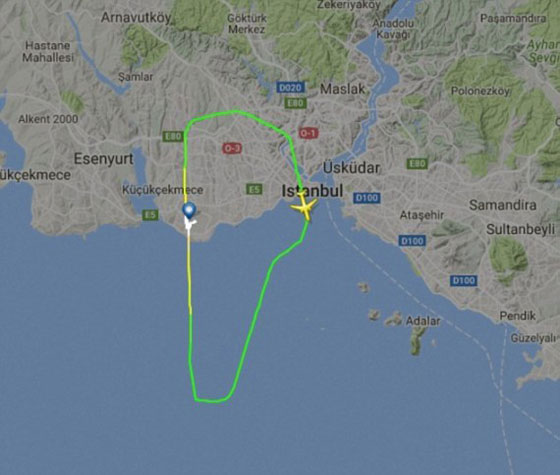This screenshot has height=475, width=560.
Task: Click the red O-3 highway shield
Action: tap(232, 148)
